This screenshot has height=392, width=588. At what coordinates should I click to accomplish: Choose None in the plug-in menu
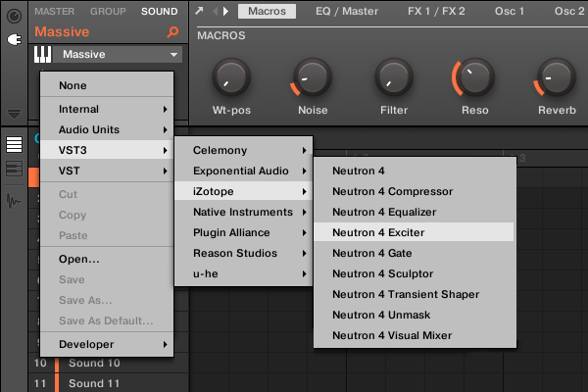coord(107,85)
